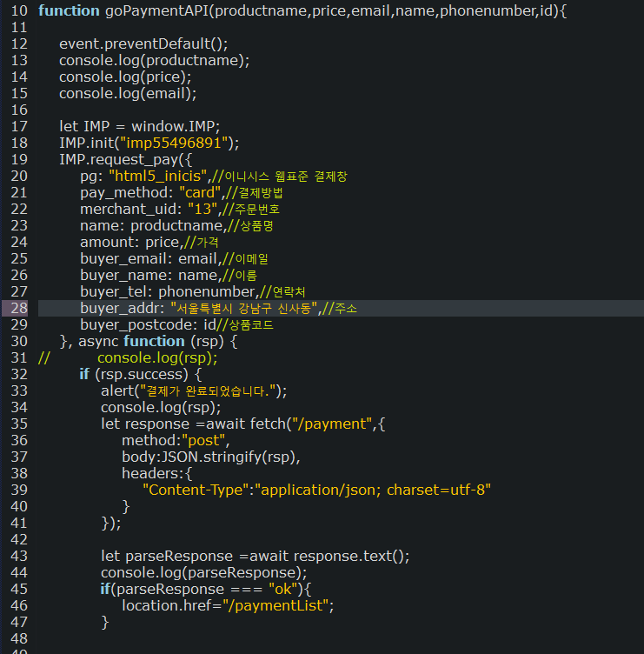
Task: Click event.preventDefault() on line 12
Action: [x=143, y=43]
